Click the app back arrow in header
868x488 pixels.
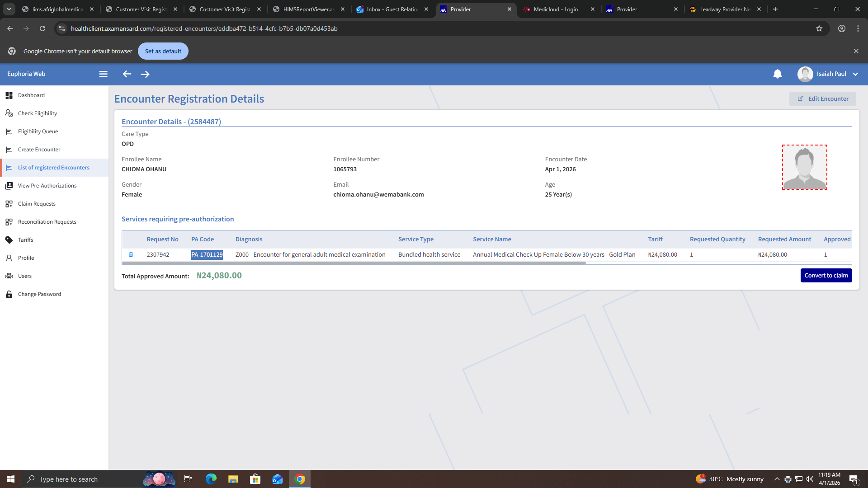(127, 74)
